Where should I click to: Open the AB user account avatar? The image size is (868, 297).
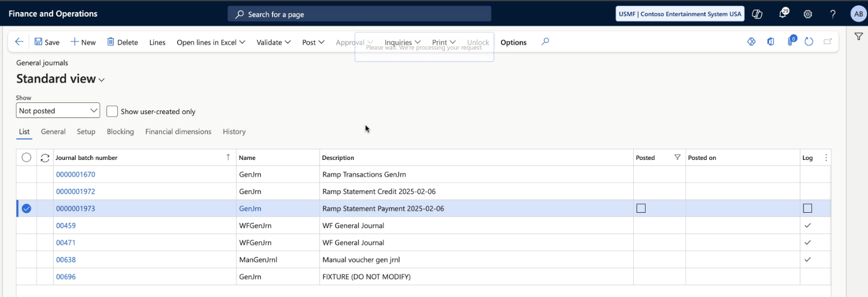(858, 14)
